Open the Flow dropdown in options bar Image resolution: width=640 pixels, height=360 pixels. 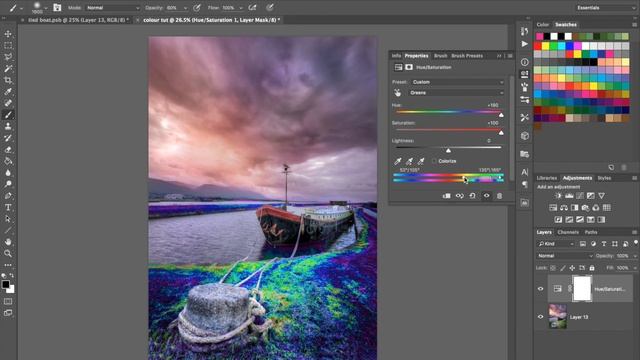tap(241, 8)
